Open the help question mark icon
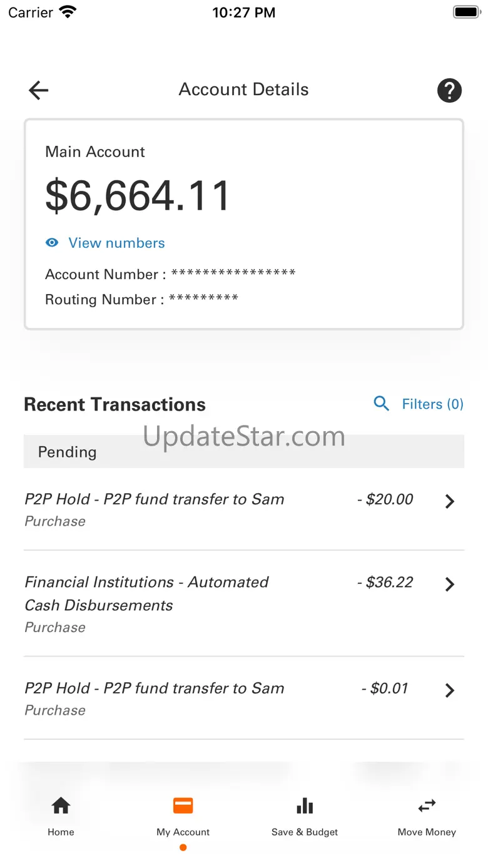The width and height of the screenshot is (488, 868). 449,91
